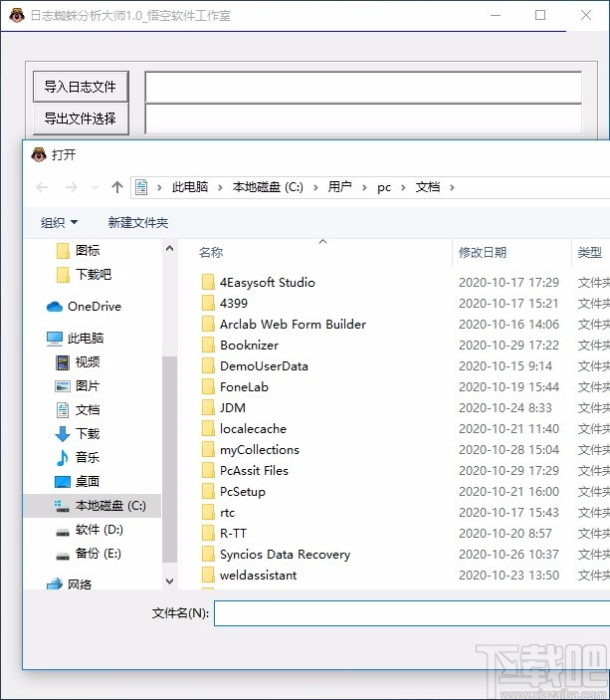610x700 pixels.
Task: Focus the export file path field
Action: (363, 119)
